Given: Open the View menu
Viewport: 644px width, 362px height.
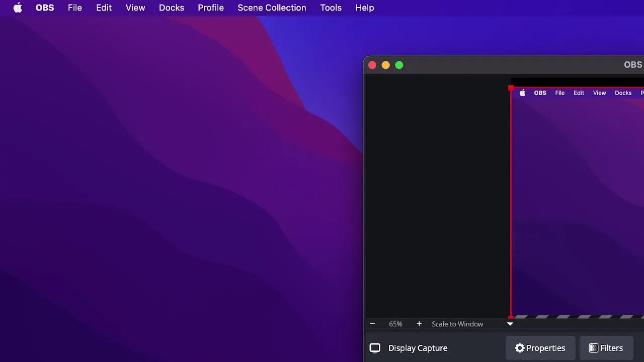Looking at the screenshot, I should tap(135, 8).
